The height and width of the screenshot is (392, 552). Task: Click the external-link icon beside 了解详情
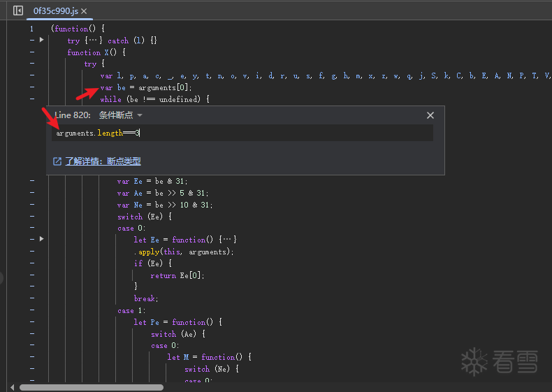tap(57, 161)
